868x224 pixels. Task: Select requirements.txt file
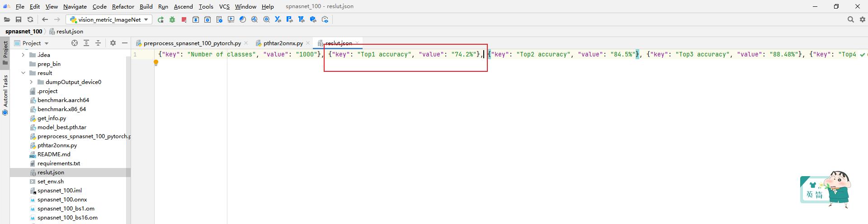(x=59, y=163)
